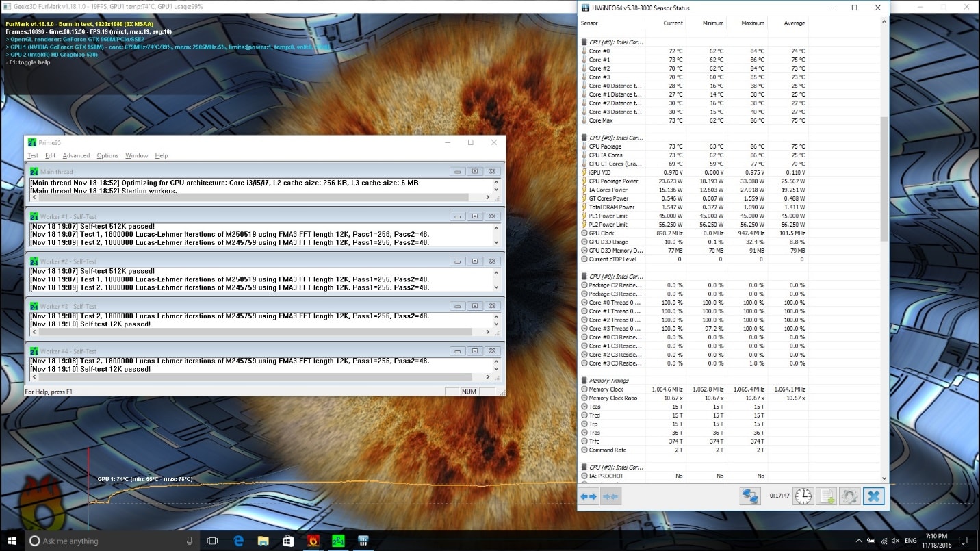Reset the HWiNFO sensor clock timer

click(x=803, y=496)
